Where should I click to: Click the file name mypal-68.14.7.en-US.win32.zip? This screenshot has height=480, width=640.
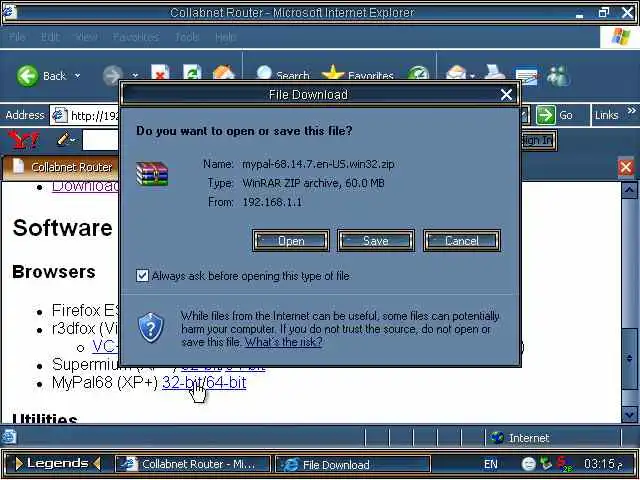pos(318,164)
